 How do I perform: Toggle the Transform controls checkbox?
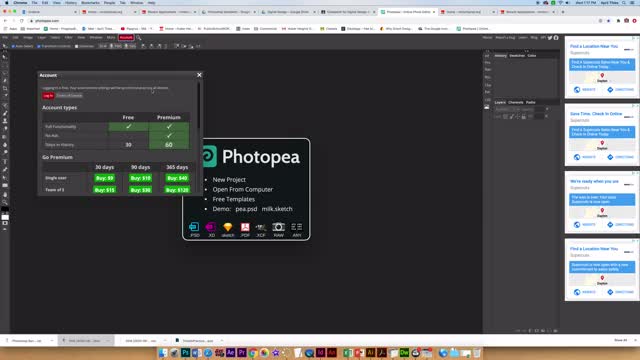pyautogui.click(x=39, y=46)
